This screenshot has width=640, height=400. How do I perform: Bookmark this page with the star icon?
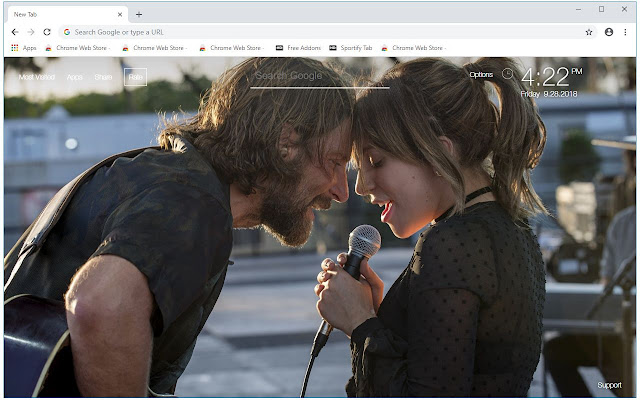(x=589, y=32)
